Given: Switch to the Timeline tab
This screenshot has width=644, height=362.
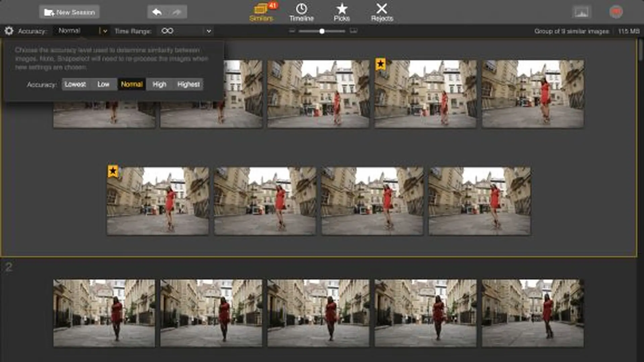Looking at the screenshot, I should coord(301,12).
